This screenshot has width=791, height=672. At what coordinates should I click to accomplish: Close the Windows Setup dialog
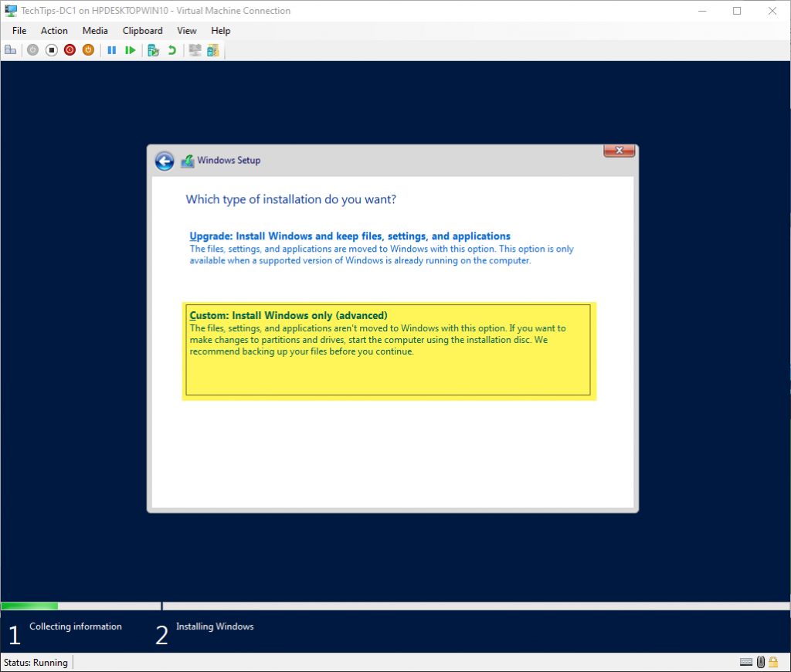point(619,151)
